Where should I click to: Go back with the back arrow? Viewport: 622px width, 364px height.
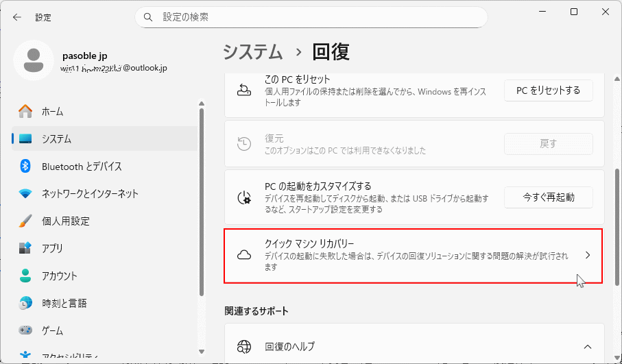click(16, 17)
